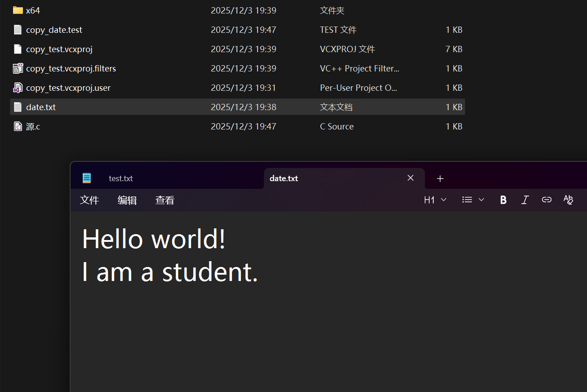This screenshot has height=392, width=587.
Task: Click the modified date of the x64 folder
Action: click(x=244, y=10)
